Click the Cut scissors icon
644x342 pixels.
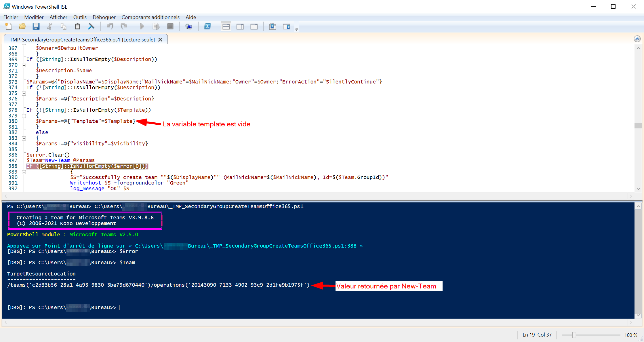(x=50, y=26)
